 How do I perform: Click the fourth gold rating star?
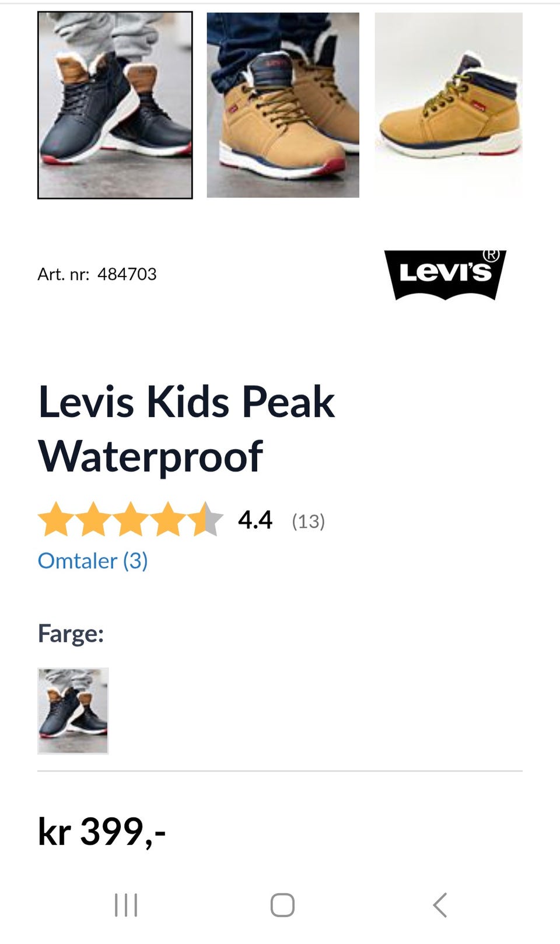(168, 519)
